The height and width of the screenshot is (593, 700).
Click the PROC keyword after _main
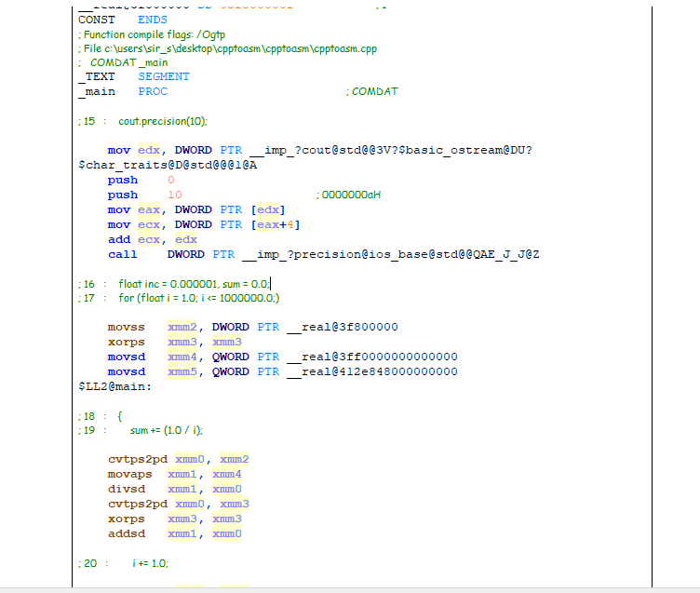coord(153,91)
